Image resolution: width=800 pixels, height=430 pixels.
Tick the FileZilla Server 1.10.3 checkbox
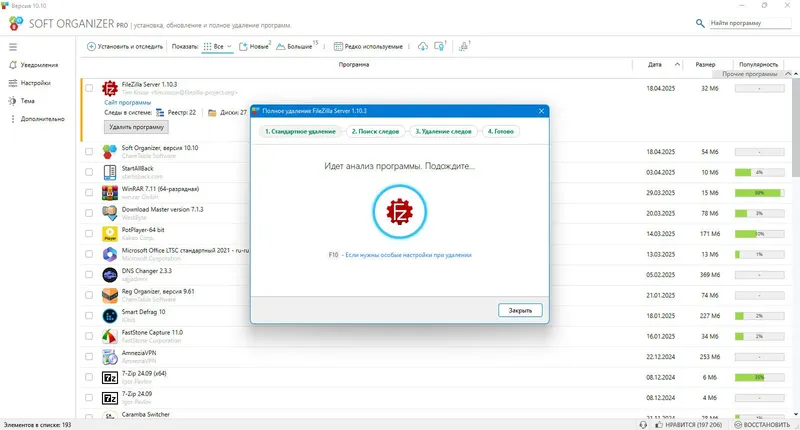tap(89, 88)
